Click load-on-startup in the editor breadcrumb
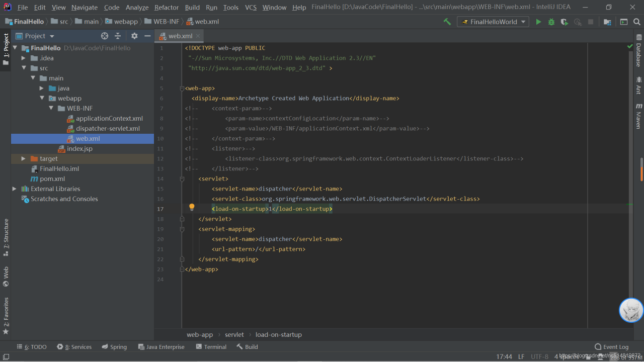Viewport: 644px width, 362px height. point(278,334)
